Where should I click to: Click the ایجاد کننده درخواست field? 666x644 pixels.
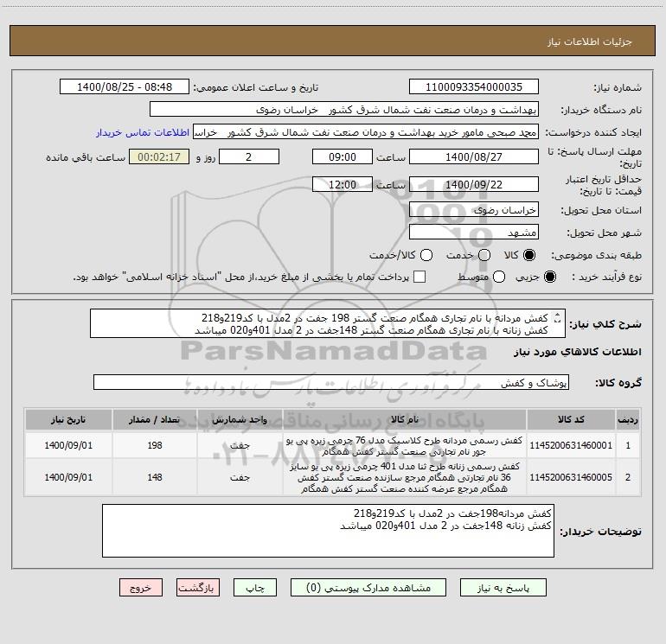click(366, 132)
